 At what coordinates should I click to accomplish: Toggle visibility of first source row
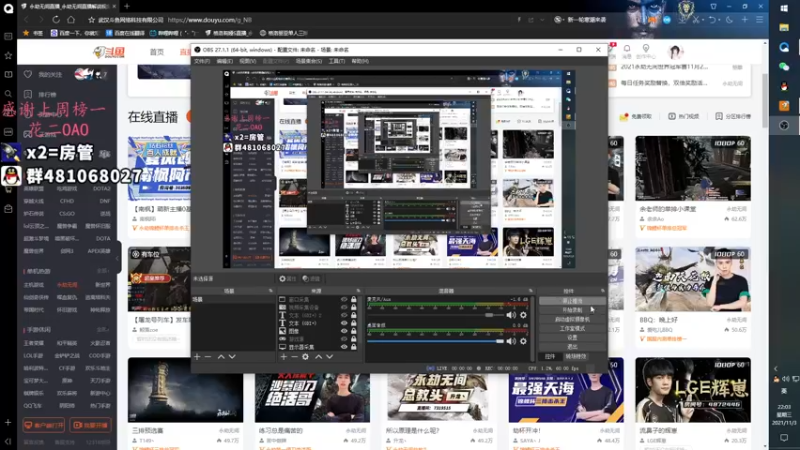[344, 299]
